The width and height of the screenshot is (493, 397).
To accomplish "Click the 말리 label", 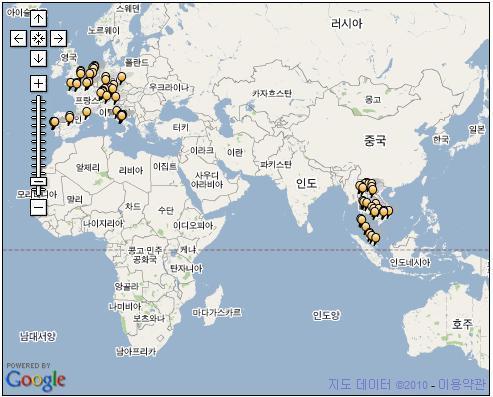I will [74, 200].
